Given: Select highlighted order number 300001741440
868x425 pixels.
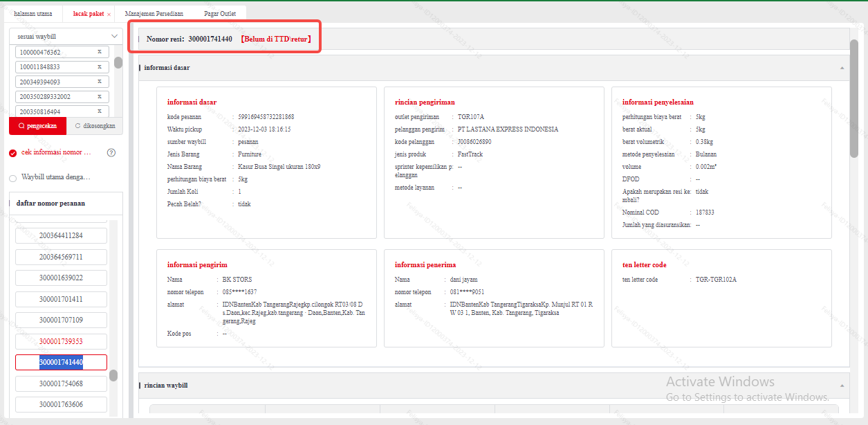Looking at the screenshot, I should (x=61, y=362).
